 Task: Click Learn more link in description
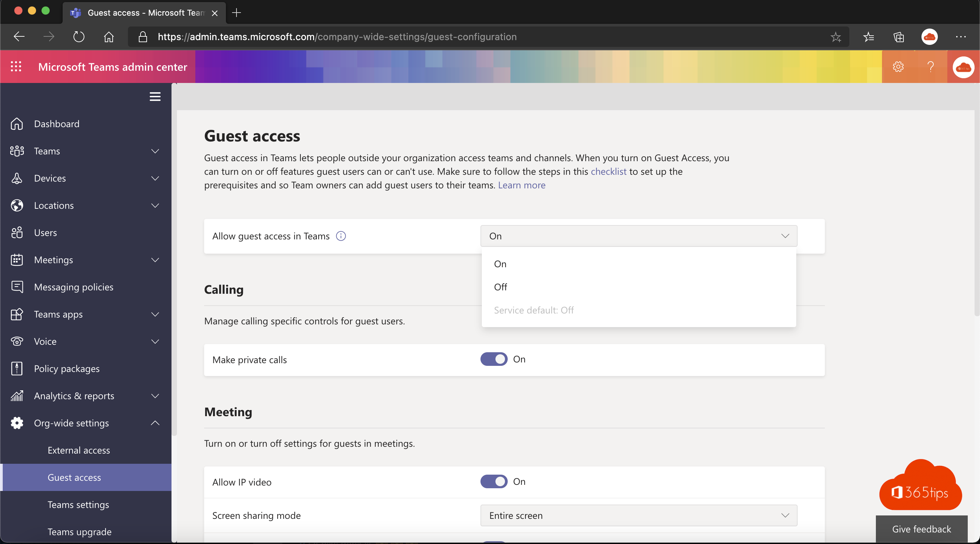click(x=522, y=185)
